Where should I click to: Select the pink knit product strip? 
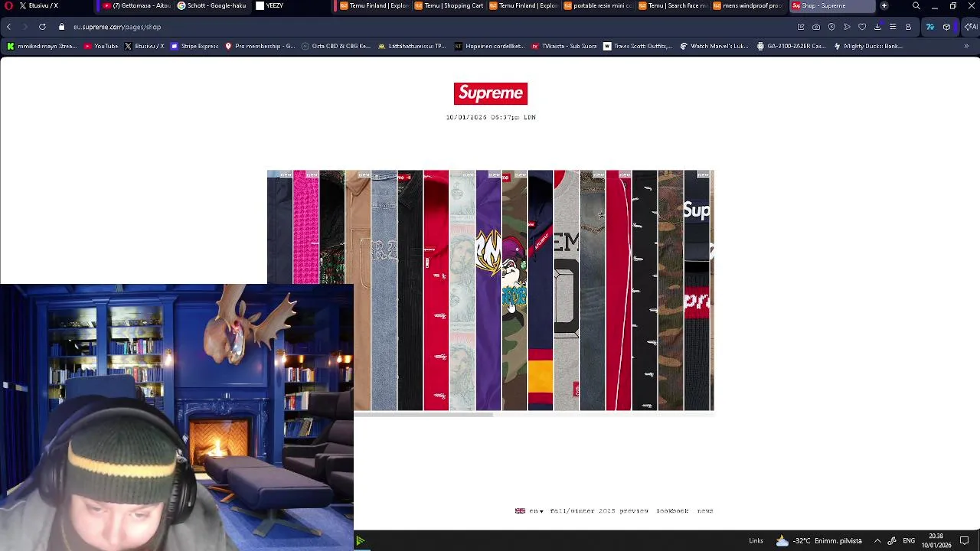(305, 227)
